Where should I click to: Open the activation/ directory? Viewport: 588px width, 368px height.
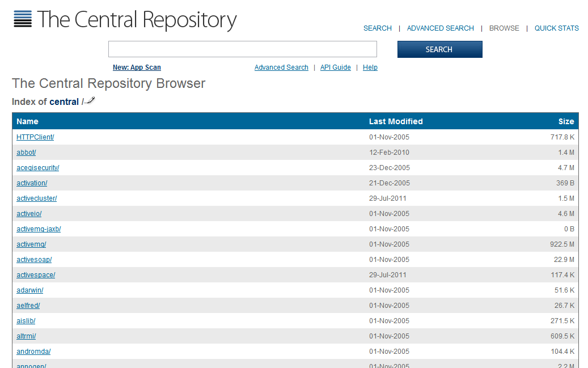(x=32, y=183)
